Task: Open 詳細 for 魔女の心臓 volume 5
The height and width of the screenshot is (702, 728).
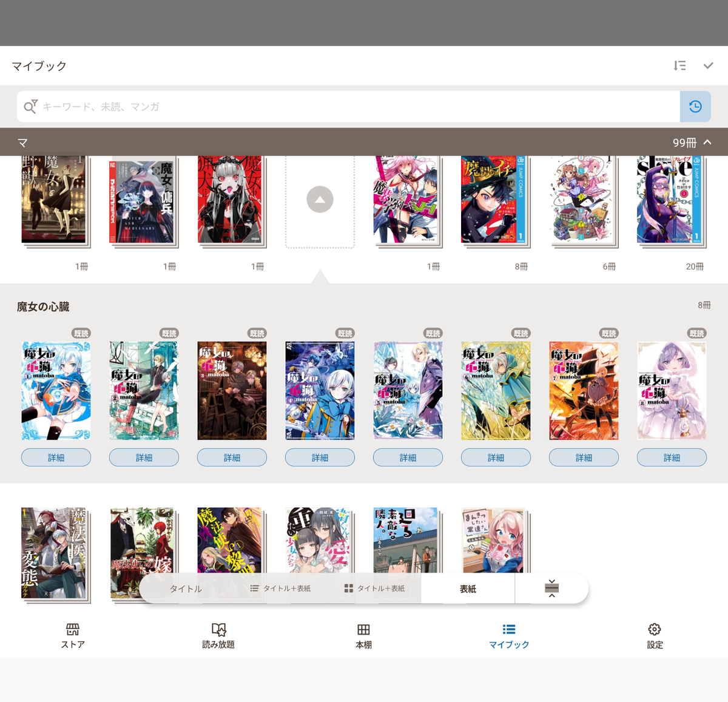Action: pos(408,457)
